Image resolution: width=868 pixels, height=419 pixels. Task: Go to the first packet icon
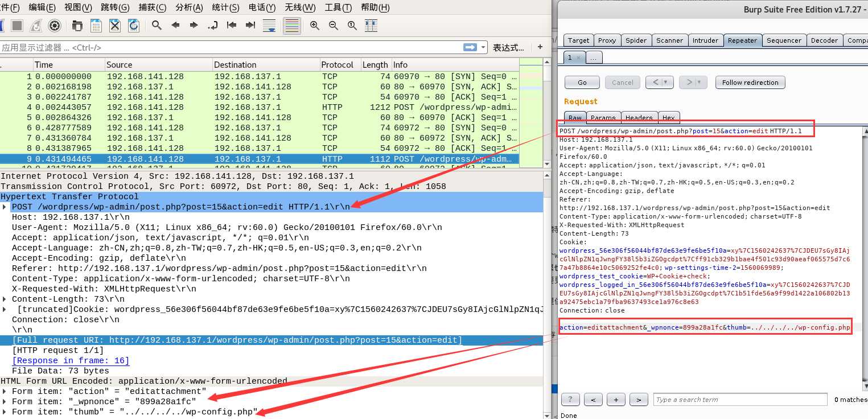click(x=232, y=26)
